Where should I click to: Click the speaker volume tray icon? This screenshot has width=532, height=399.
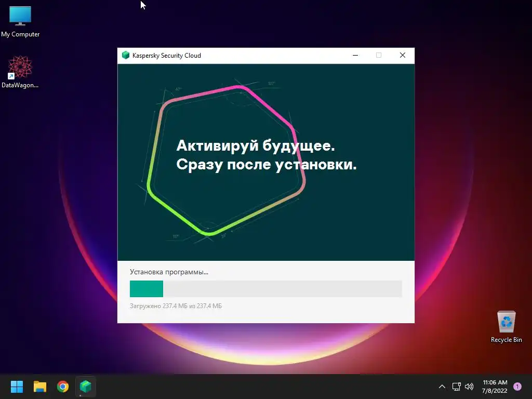[469, 387]
